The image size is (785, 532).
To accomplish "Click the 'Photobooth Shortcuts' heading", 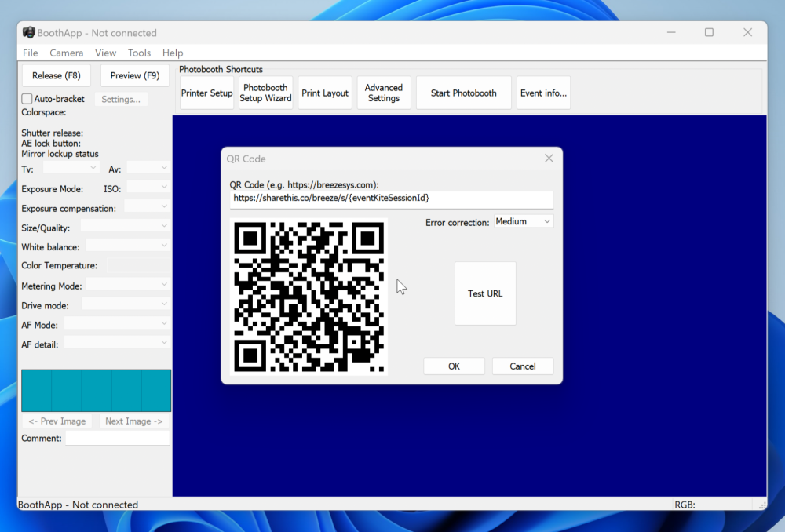I will [x=221, y=70].
